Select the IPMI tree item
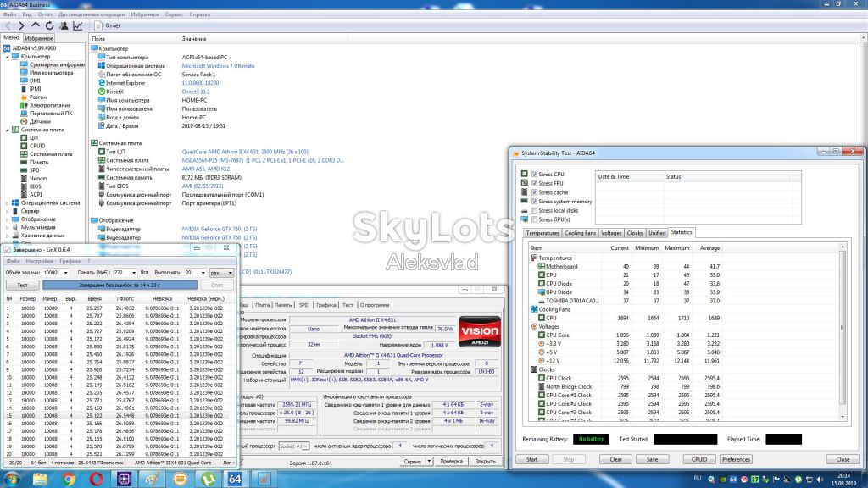The image size is (868, 488). [x=35, y=88]
